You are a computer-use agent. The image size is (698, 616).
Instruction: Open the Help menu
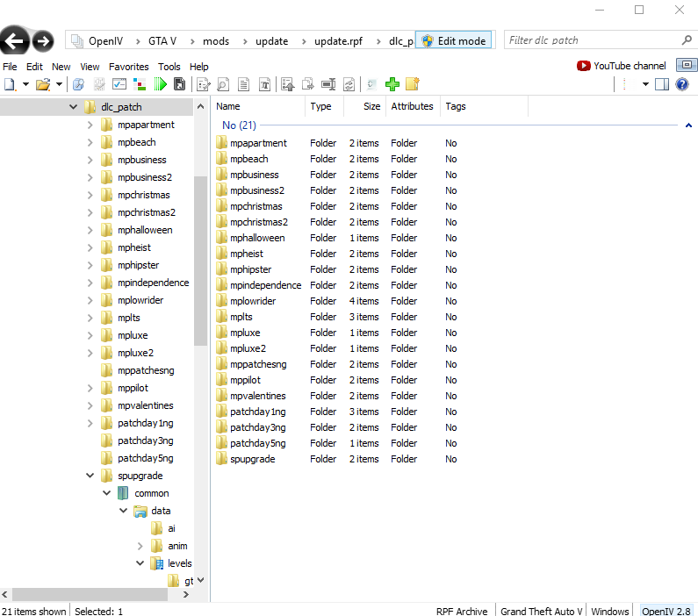tap(199, 67)
